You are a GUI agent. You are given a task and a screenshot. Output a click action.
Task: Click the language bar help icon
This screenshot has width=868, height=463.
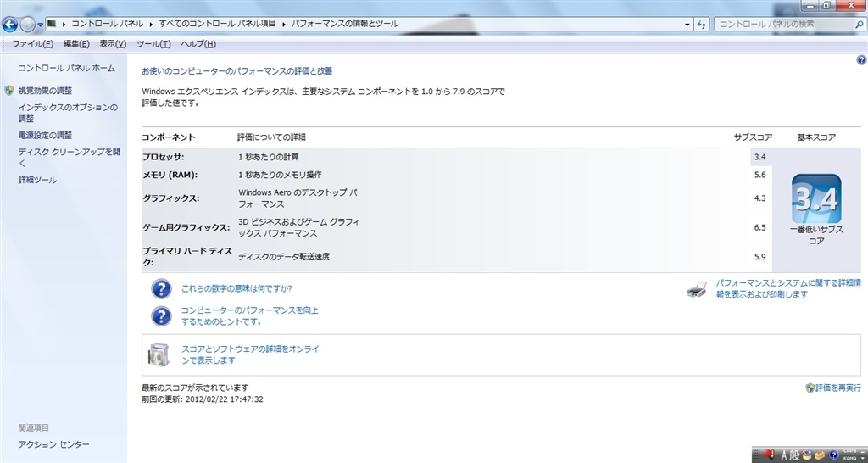point(834,455)
